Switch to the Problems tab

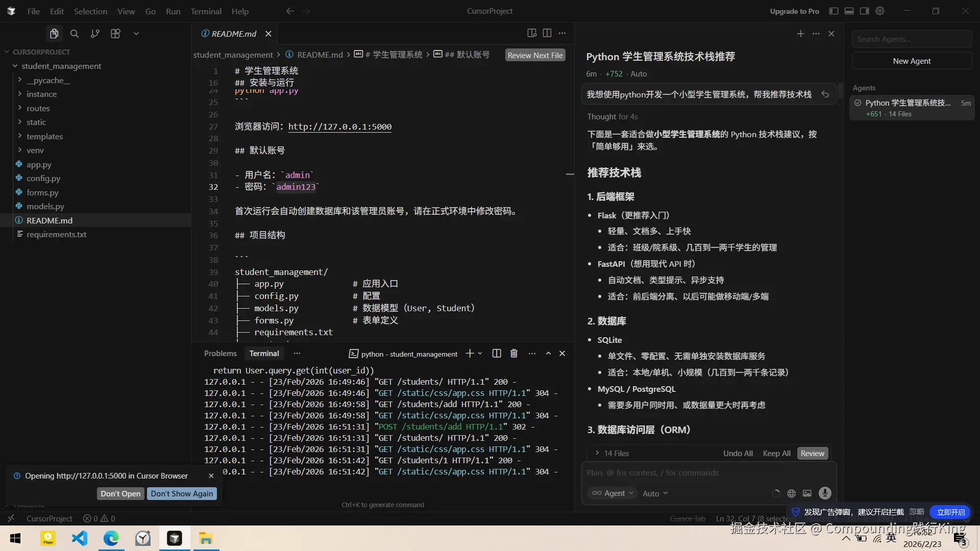220,354
